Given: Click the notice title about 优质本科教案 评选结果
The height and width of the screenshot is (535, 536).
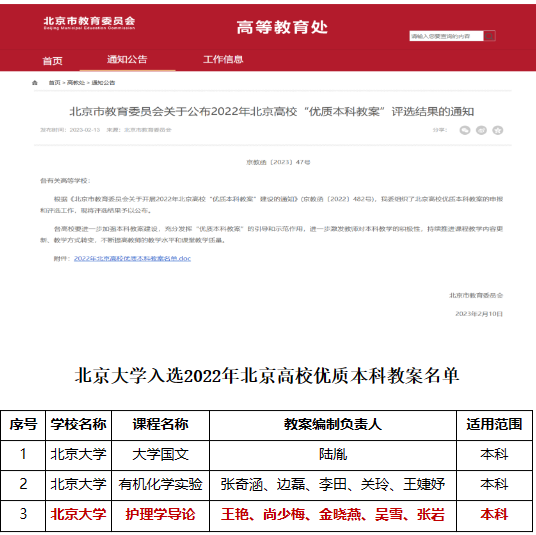Looking at the screenshot, I should pyautogui.click(x=272, y=111).
